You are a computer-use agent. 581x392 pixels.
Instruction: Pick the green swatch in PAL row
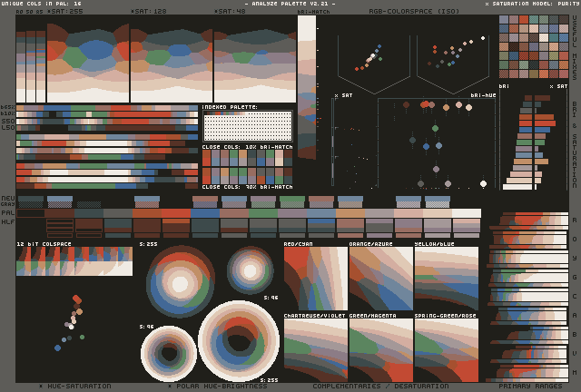pos(263,213)
